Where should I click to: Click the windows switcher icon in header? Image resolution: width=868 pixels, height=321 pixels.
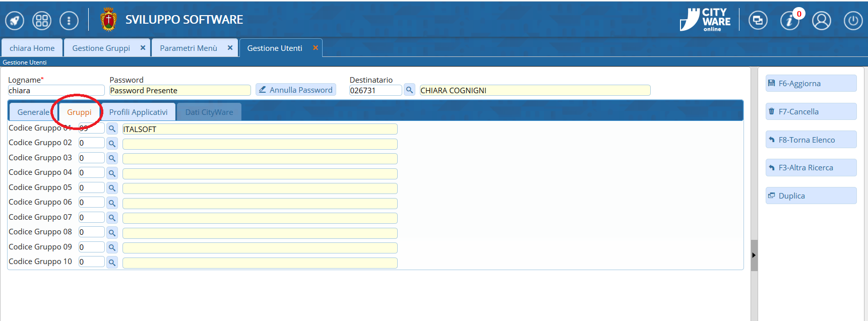coord(758,21)
